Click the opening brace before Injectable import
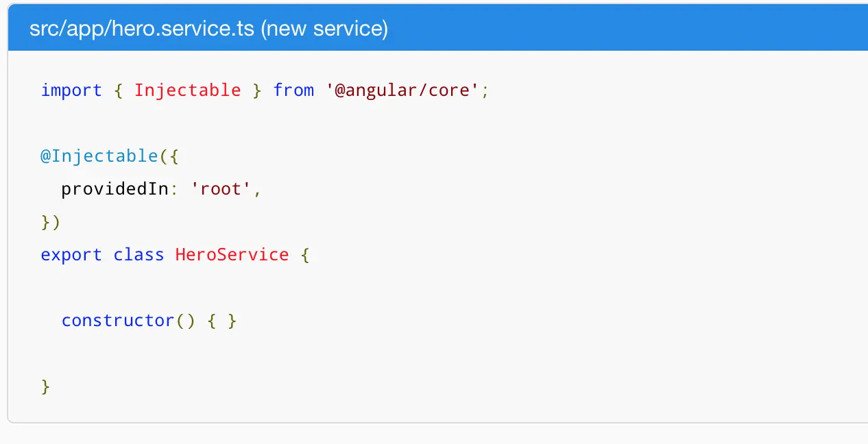This screenshot has height=444, width=868. tap(118, 90)
